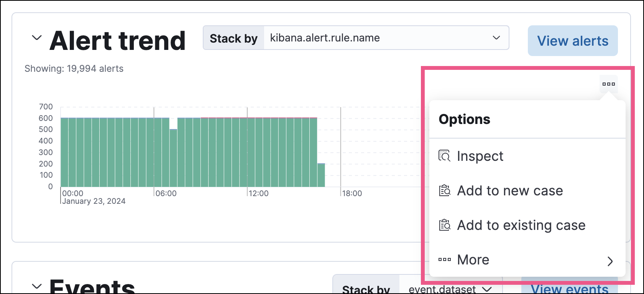Screen dimensions: 644x294
Task: Click the icon beside Add to new case
Action: coord(444,190)
